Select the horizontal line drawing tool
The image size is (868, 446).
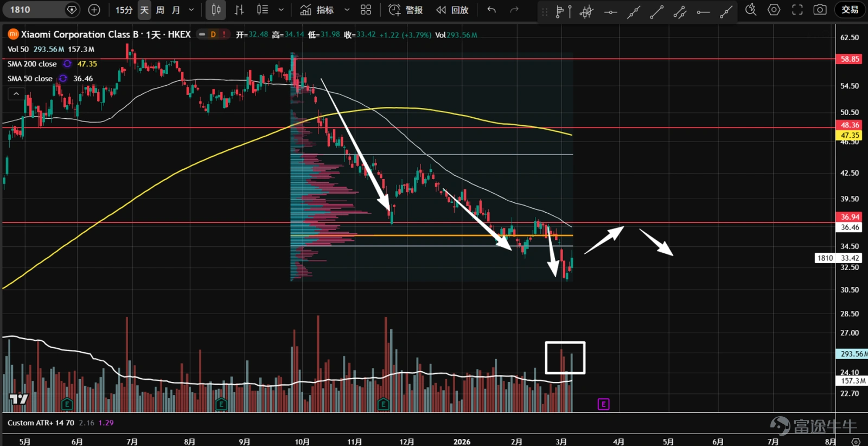[x=610, y=11]
